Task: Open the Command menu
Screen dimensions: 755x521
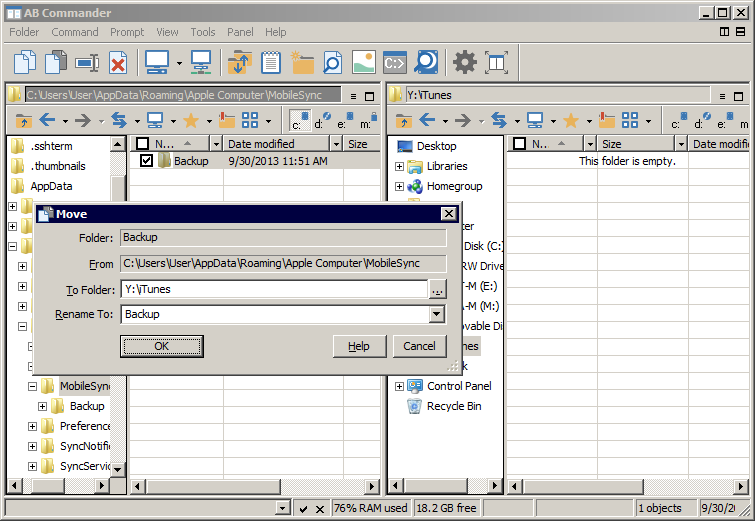Action: 75,32
